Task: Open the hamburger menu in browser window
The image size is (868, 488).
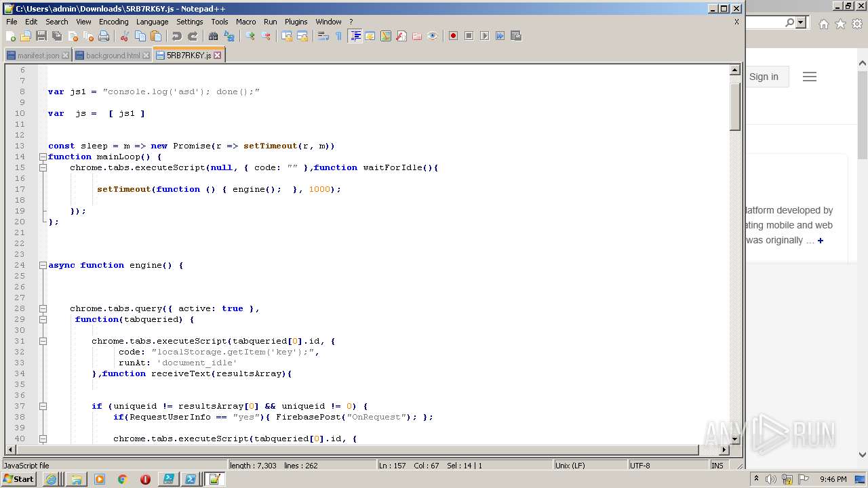Action: [x=810, y=77]
